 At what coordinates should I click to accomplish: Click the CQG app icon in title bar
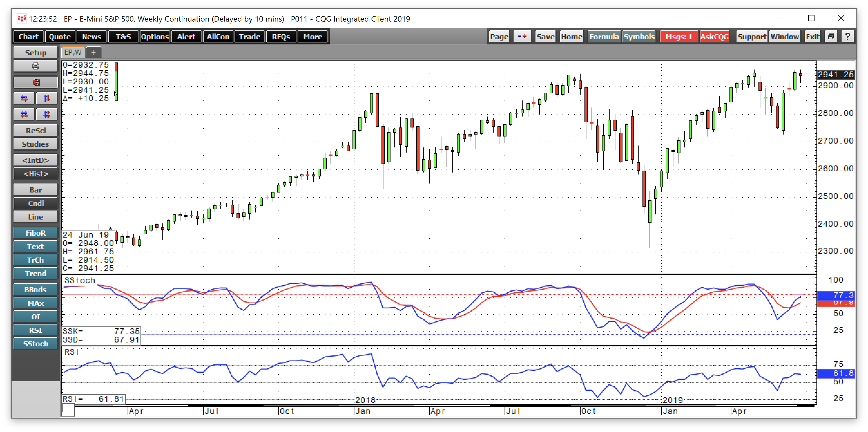click(x=22, y=19)
